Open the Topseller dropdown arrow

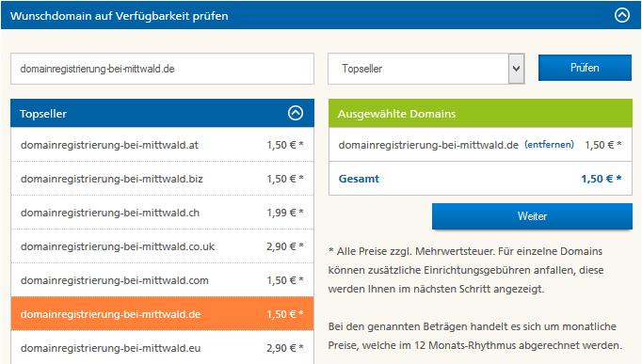tap(516, 69)
